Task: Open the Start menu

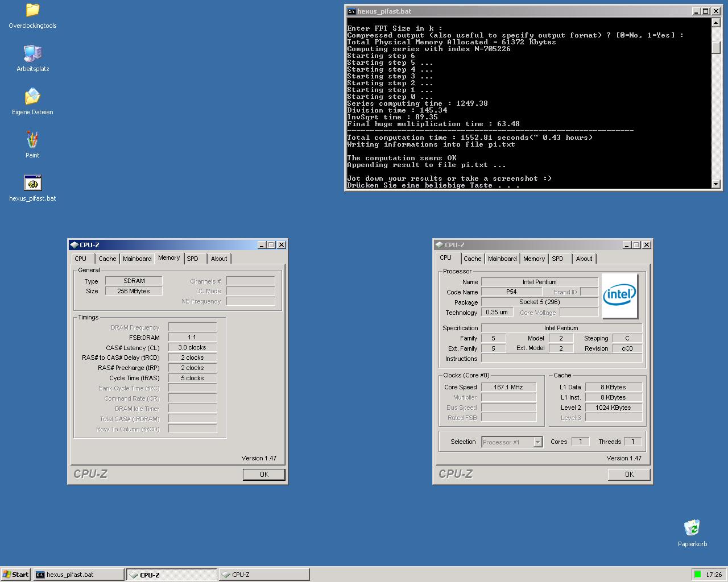Action: click(15, 575)
